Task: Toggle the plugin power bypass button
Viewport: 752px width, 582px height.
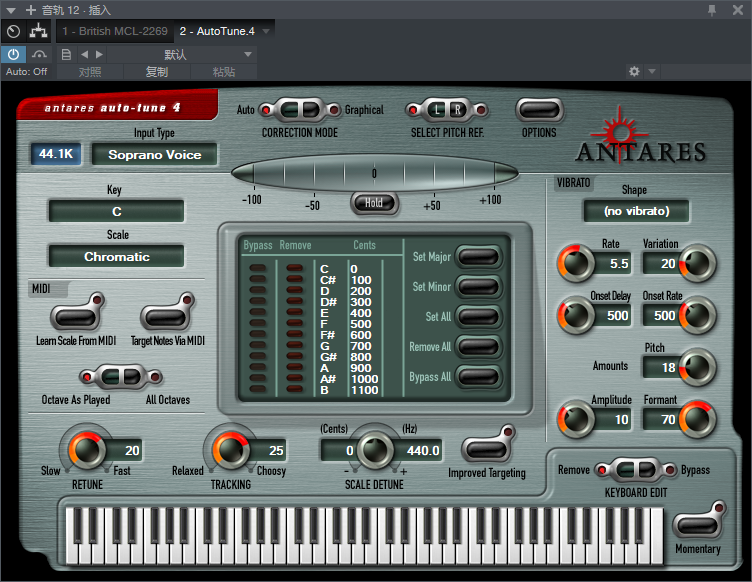Action: (13, 55)
